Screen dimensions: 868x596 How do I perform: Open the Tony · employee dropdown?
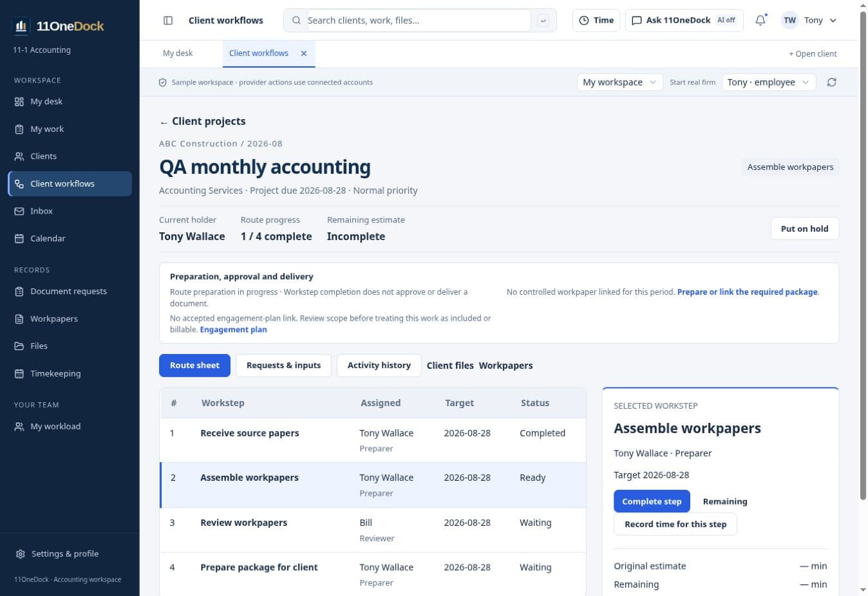pyautogui.click(x=769, y=82)
